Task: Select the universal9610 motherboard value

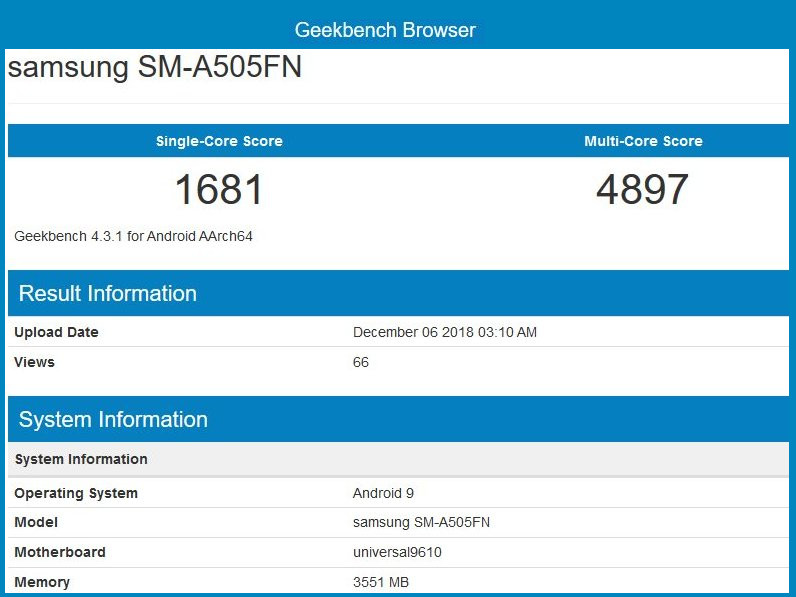Action: click(x=397, y=552)
